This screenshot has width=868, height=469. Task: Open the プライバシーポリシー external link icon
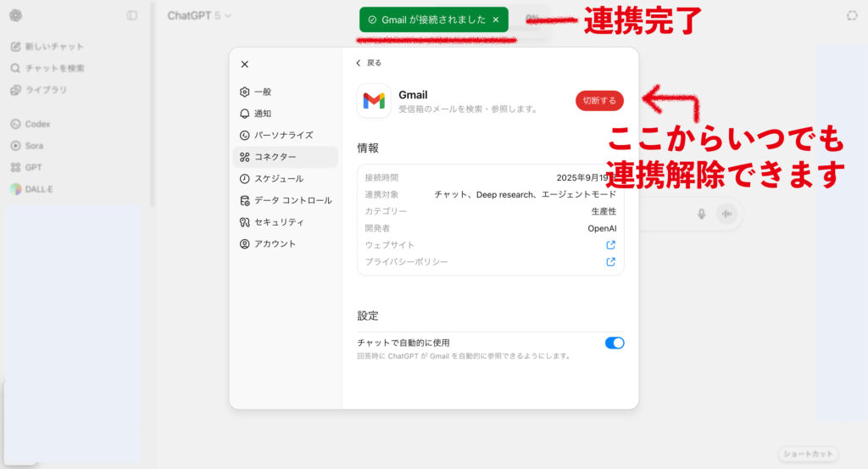click(610, 262)
